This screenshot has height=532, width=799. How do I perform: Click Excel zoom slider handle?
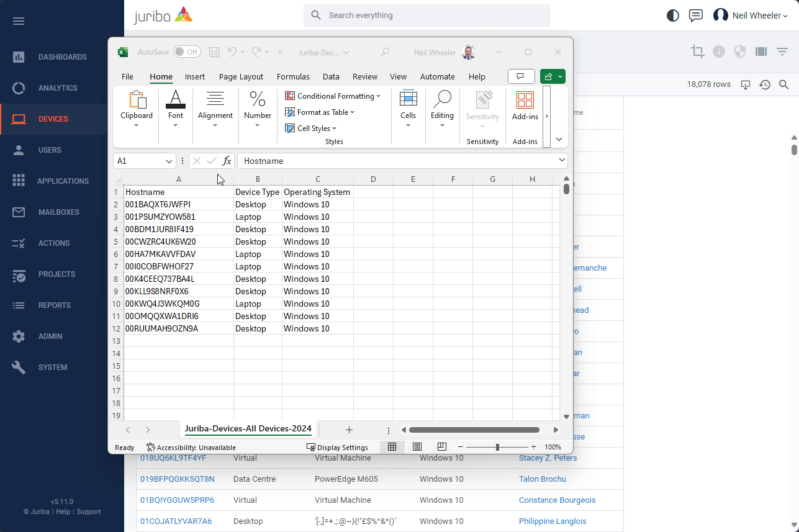tap(497, 447)
